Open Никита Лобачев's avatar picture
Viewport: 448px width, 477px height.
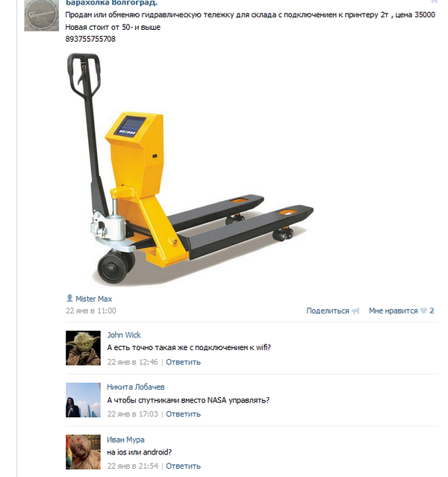pyautogui.click(x=83, y=400)
